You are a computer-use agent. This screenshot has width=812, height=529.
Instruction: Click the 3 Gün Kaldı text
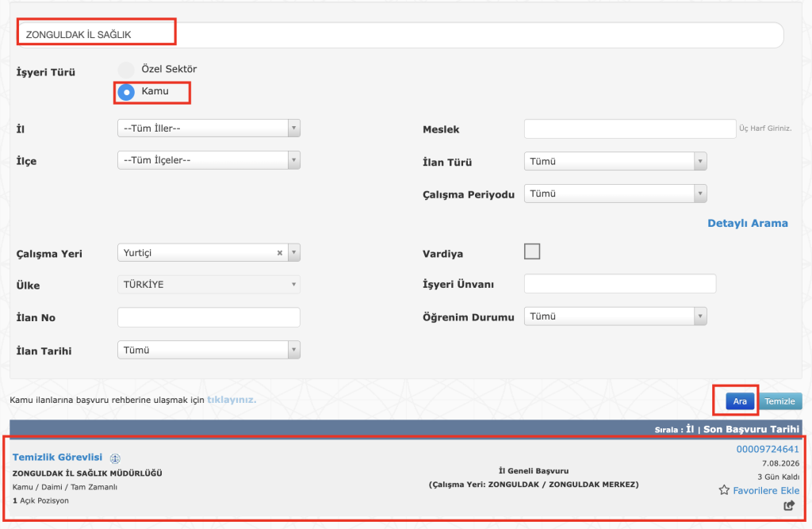click(x=779, y=477)
